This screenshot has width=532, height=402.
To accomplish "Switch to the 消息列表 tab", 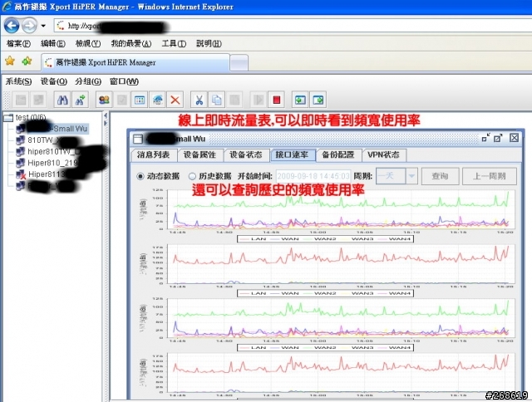I will [154, 154].
